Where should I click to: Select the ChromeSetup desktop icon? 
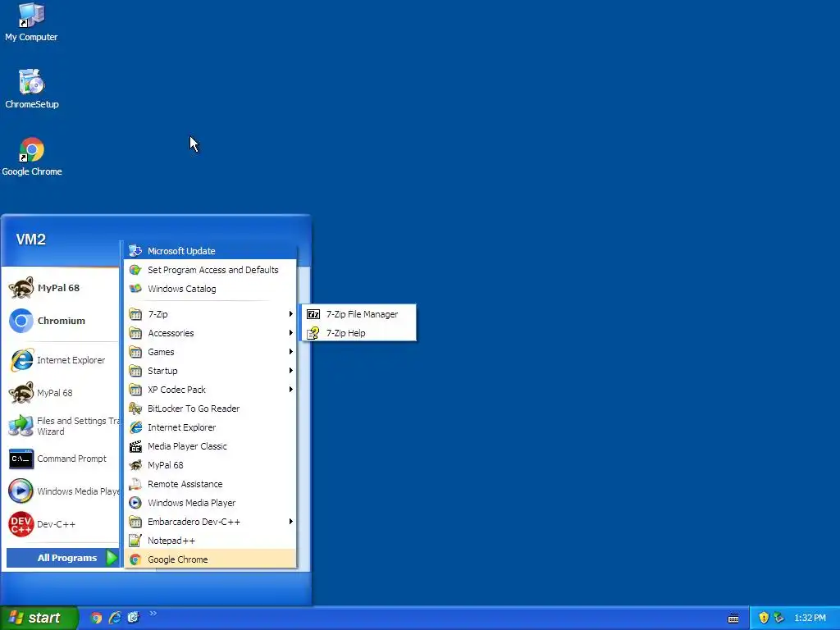32,89
